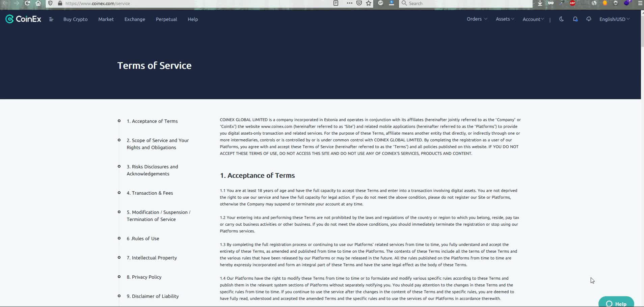Toggle reader view icon in the address bar

click(336, 3)
